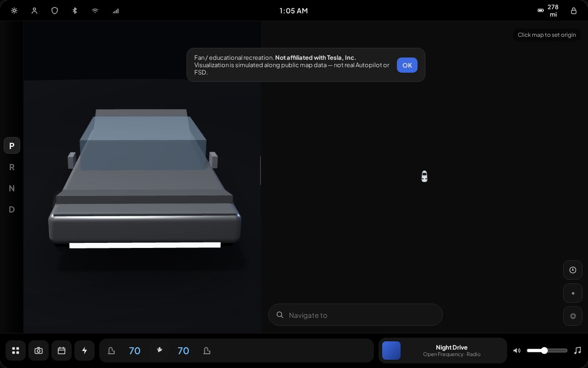The image size is (588, 368).
Task: Dismiss disclaimer with OK button
Action: pyautogui.click(x=407, y=65)
